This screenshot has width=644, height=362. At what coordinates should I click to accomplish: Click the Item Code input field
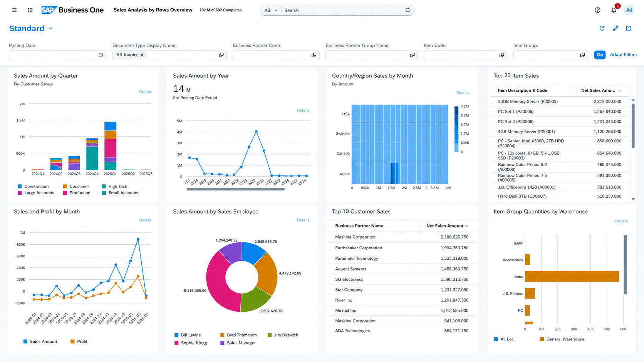click(465, 55)
